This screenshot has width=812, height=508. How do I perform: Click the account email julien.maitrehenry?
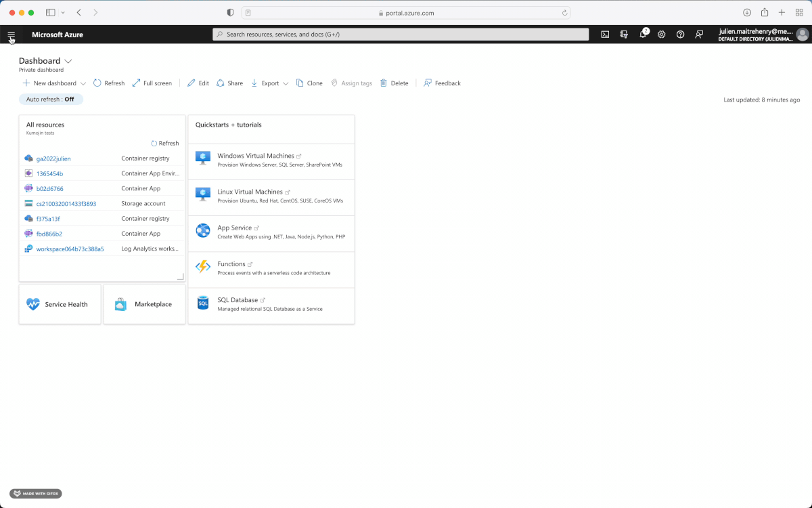point(755,31)
